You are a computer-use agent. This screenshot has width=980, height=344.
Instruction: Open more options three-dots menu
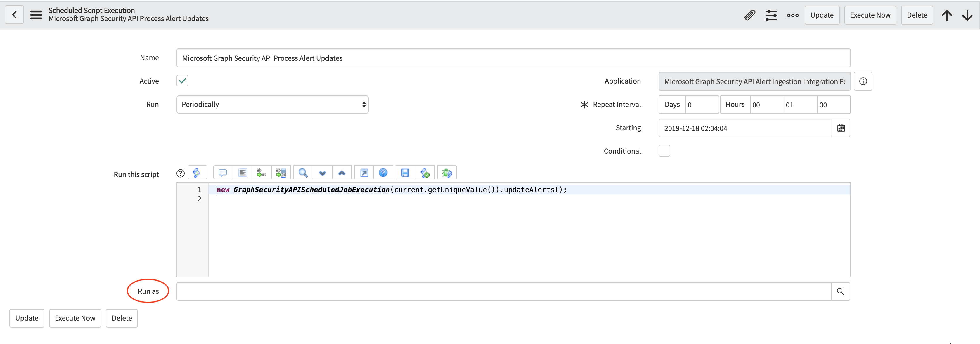793,15
